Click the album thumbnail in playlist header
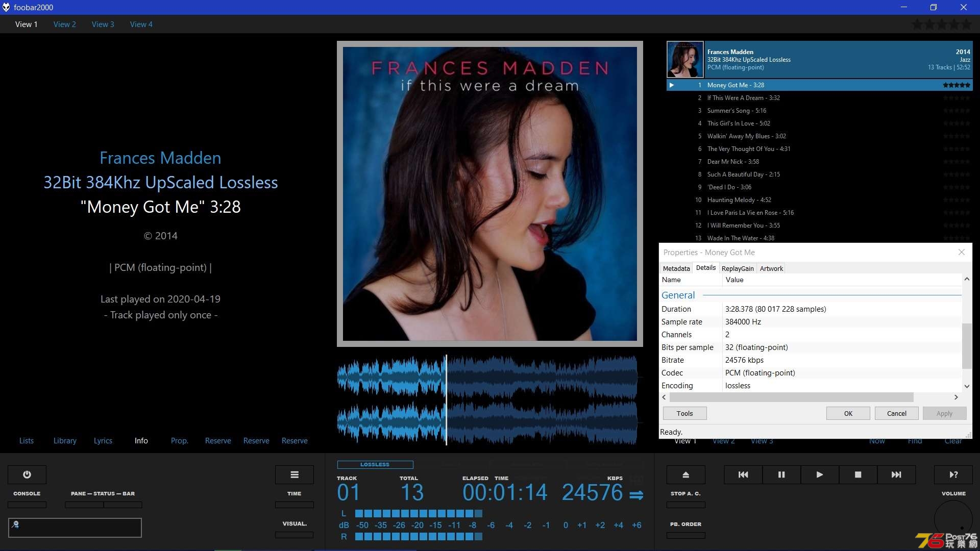 685,59
